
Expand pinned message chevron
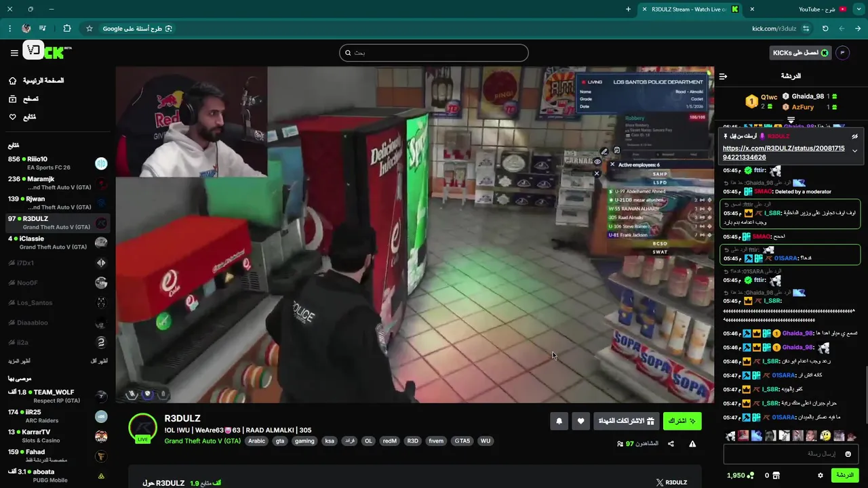(x=854, y=150)
